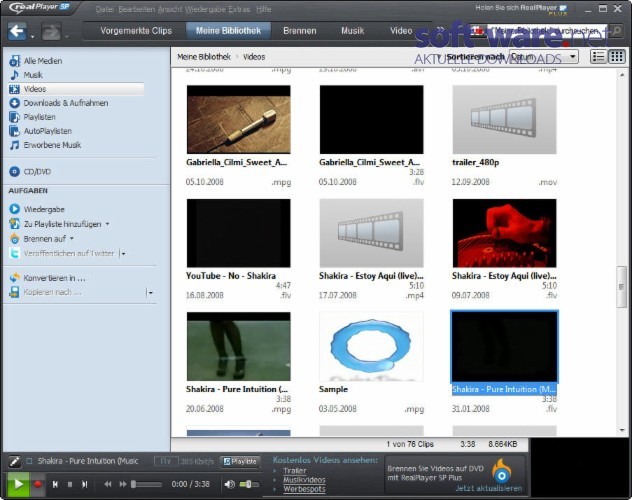Jump to previous clip

[x=55, y=484]
